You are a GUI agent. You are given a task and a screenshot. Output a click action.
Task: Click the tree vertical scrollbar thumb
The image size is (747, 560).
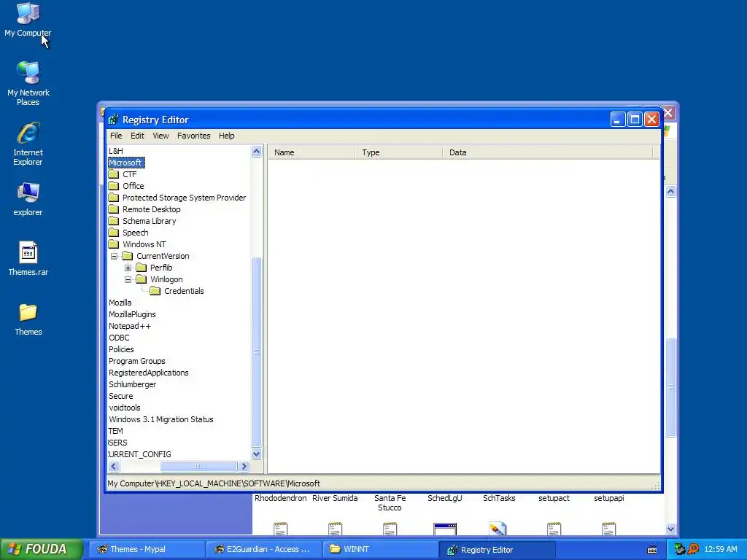pyautogui.click(x=256, y=352)
